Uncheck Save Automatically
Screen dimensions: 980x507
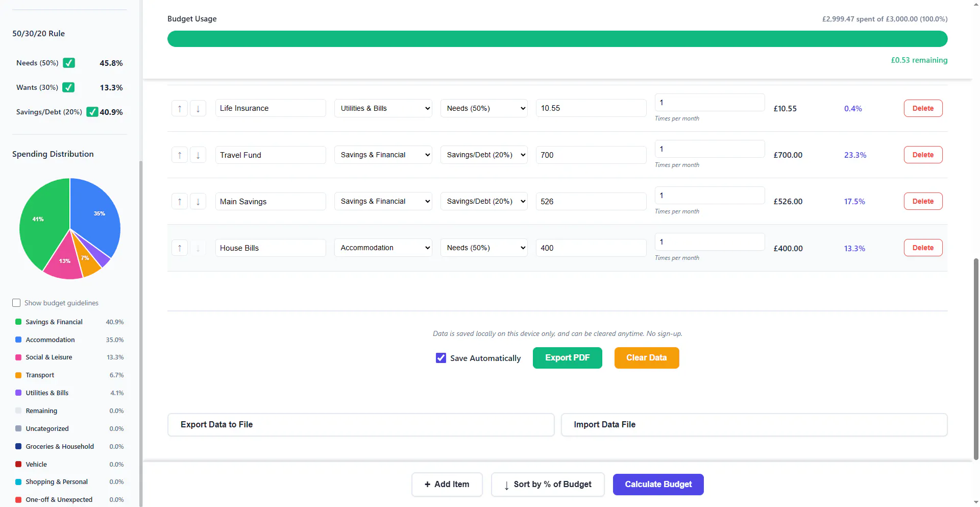coord(441,358)
